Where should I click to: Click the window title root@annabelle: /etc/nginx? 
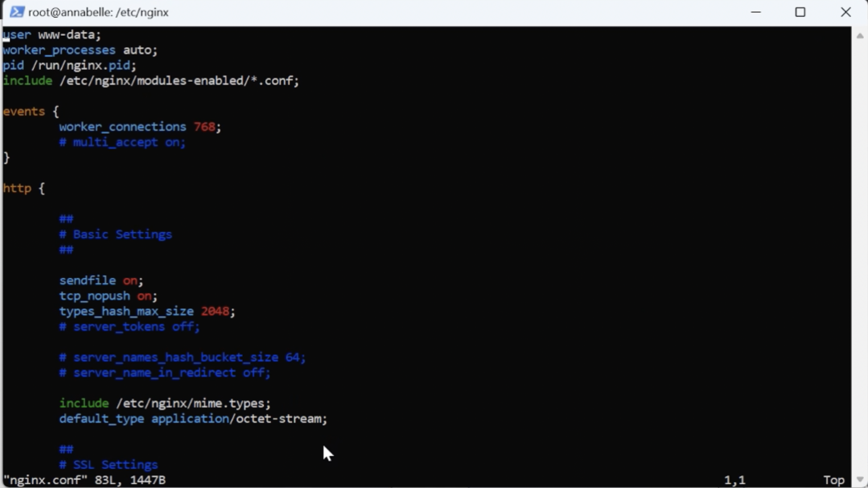[98, 12]
